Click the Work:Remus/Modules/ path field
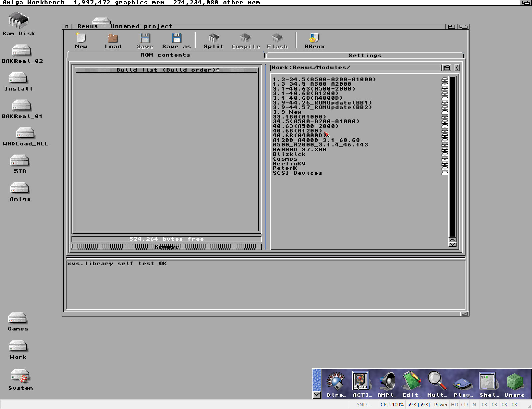532x409 pixels. tap(355, 68)
